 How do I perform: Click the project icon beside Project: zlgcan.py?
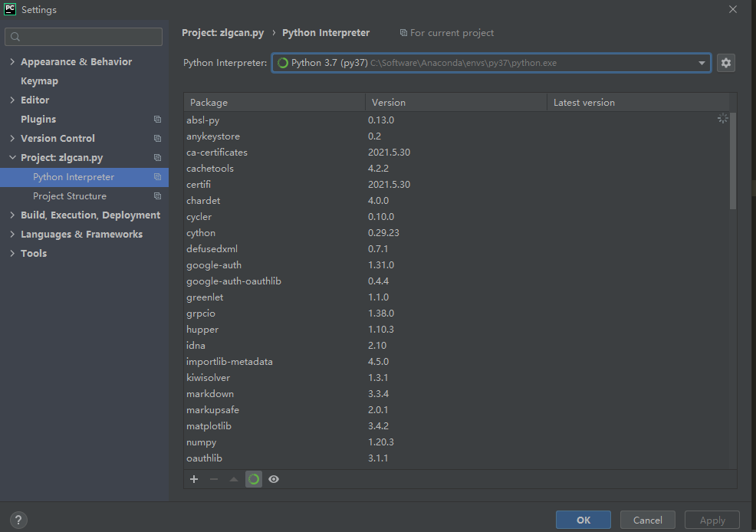(157, 158)
